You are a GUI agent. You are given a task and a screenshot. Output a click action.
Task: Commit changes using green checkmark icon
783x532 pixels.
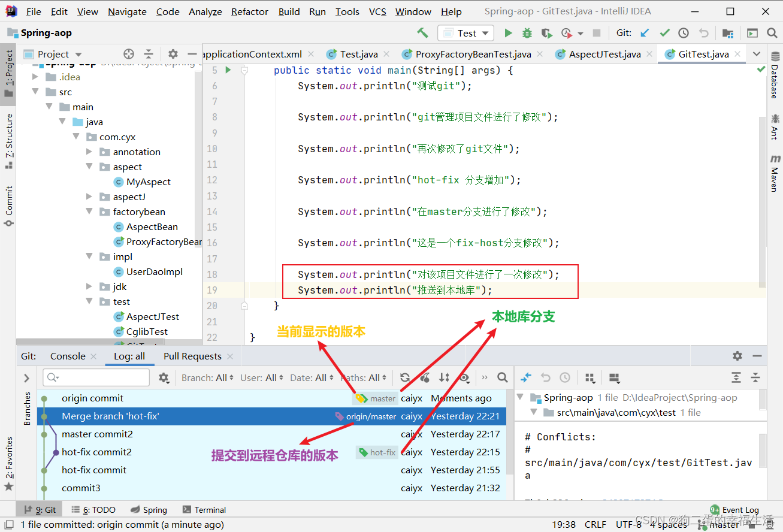pos(664,33)
